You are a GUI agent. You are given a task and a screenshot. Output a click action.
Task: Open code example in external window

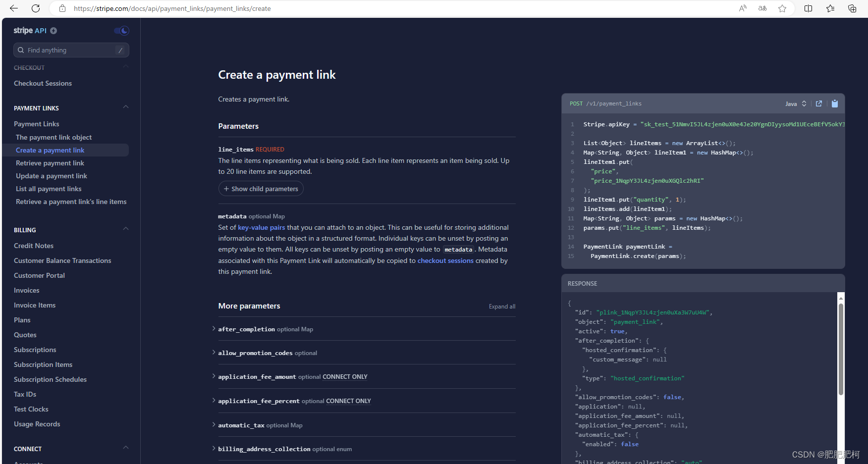point(818,103)
